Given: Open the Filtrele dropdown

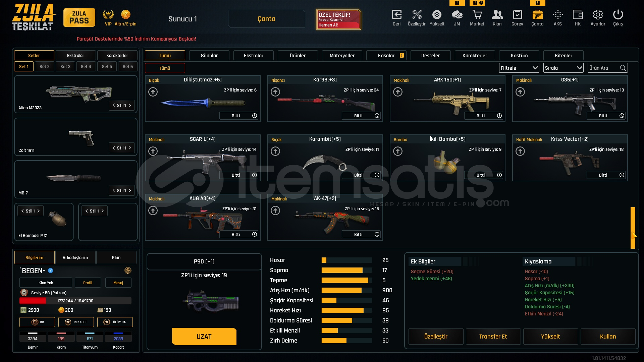Looking at the screenshot, I should (519, 68).
